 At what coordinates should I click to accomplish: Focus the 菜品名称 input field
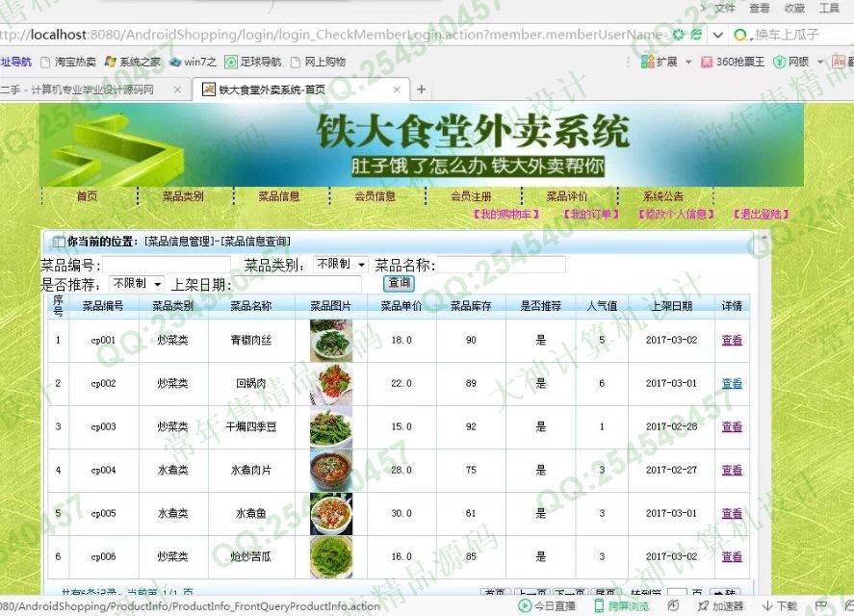pos(501,265)
